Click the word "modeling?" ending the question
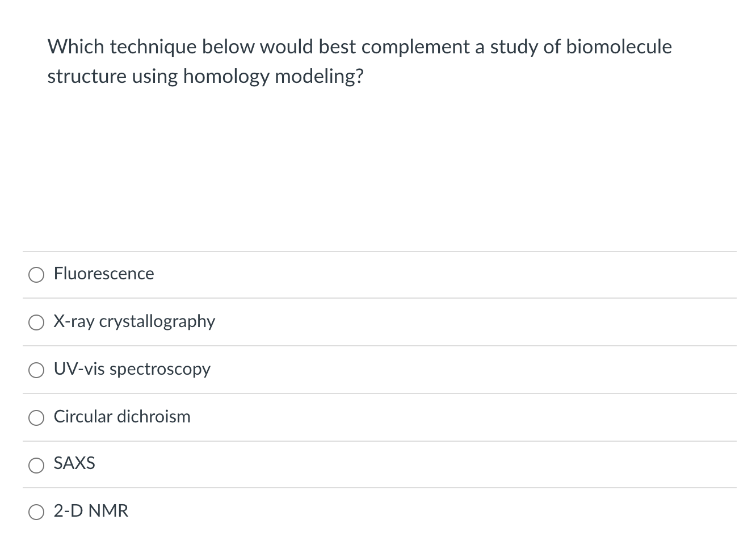This screenshot has width=756, height=553. pos(319,77)
